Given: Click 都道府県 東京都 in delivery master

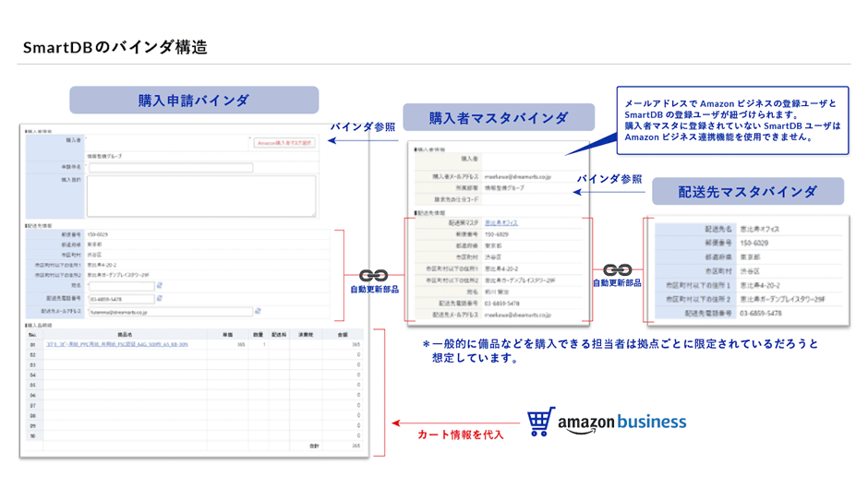Looking at the screenshot, I should (750, 257).
